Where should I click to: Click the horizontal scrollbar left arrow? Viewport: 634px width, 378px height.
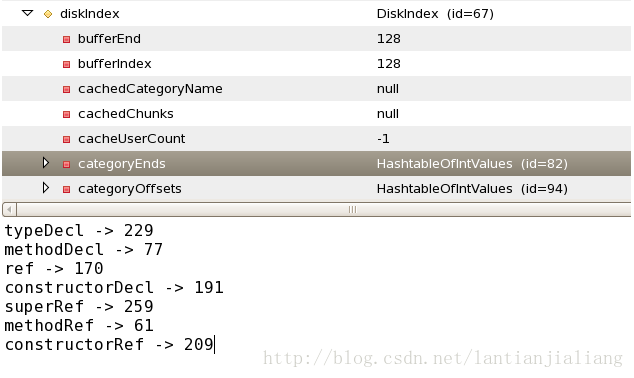point(9,209)
